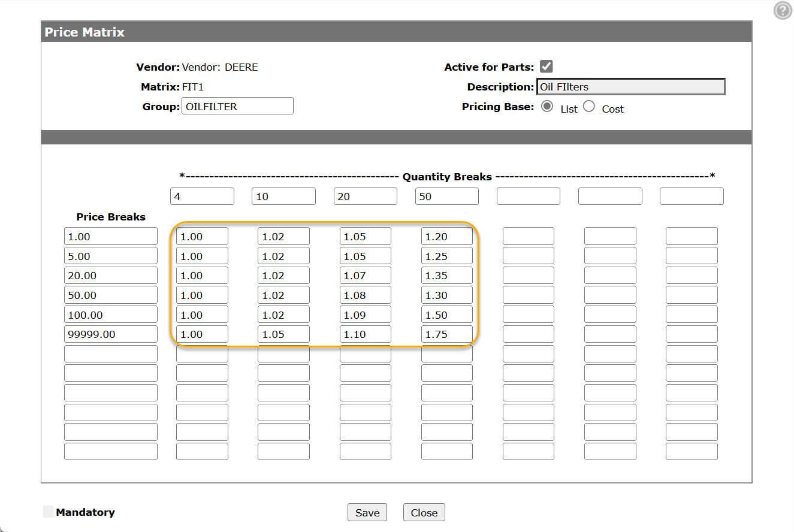Click the first empty price break field below 99999.00
Image resolution: width=794 pixels, height=532 pixels.
111,353
